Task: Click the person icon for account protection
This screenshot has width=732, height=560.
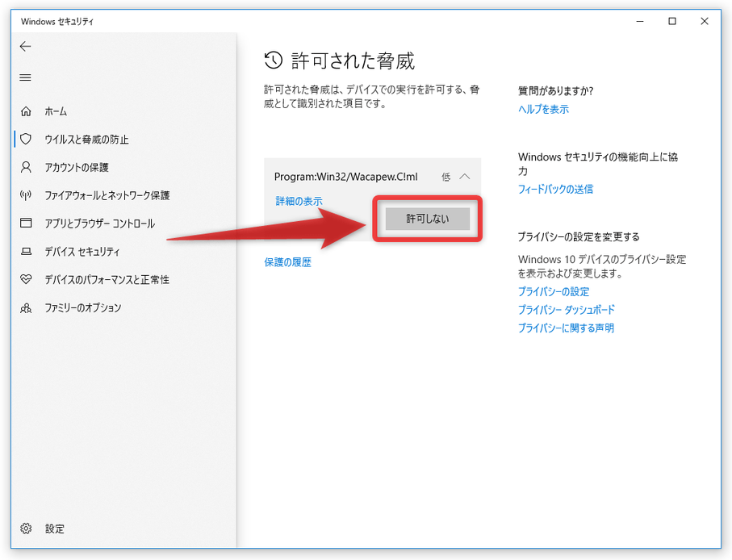Action: (26, 167)
